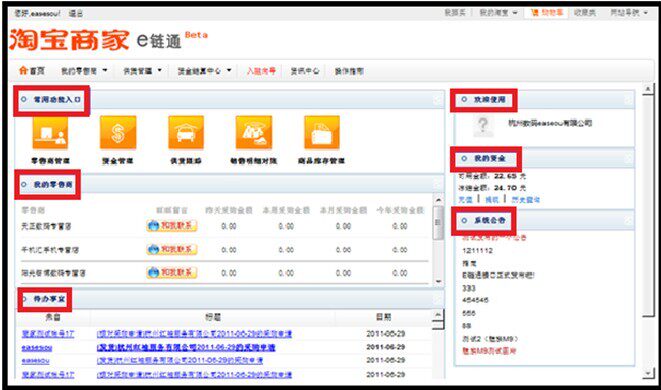Click the 提现 withdraw link
The image size is (661, 390).
(x=492, y=199)
